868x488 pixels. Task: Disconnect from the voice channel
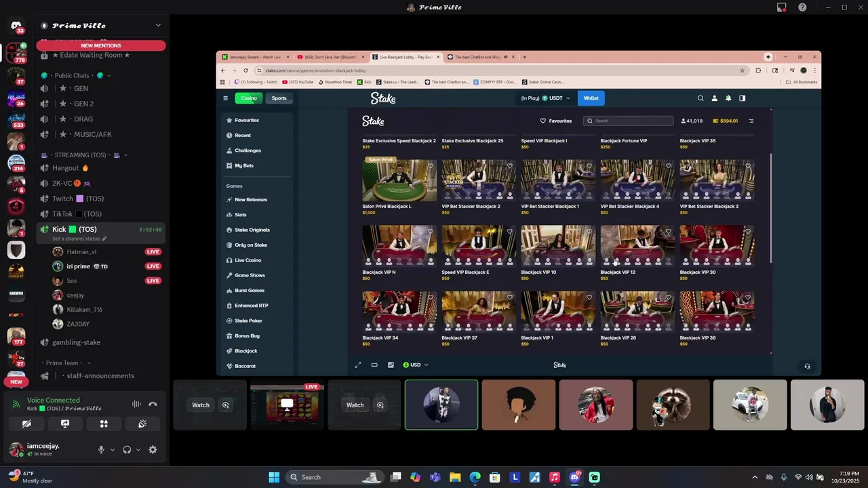(153, 405)
